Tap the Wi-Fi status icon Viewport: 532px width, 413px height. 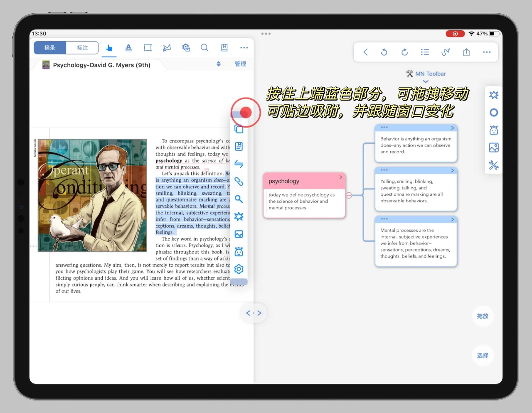(471, 34)
